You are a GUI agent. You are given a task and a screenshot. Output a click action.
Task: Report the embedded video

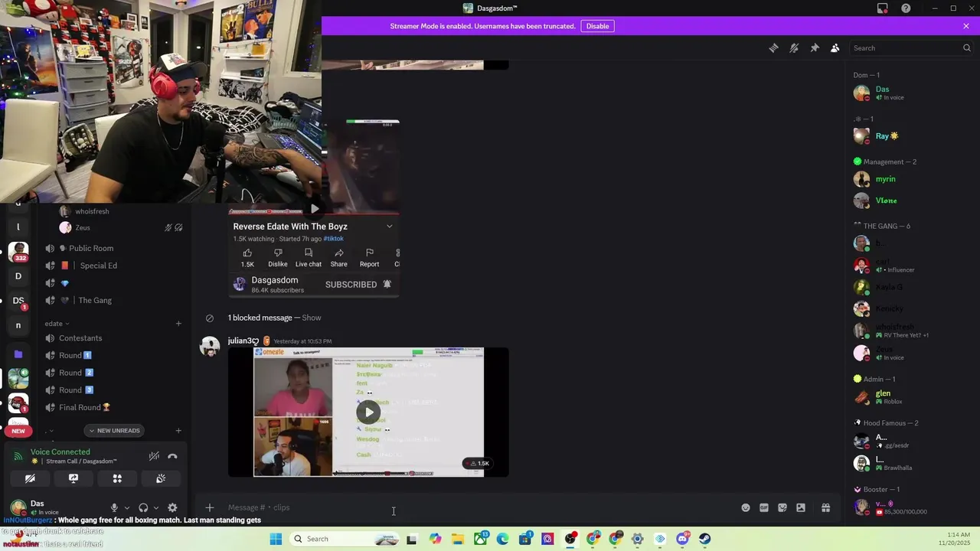[369, 257]
